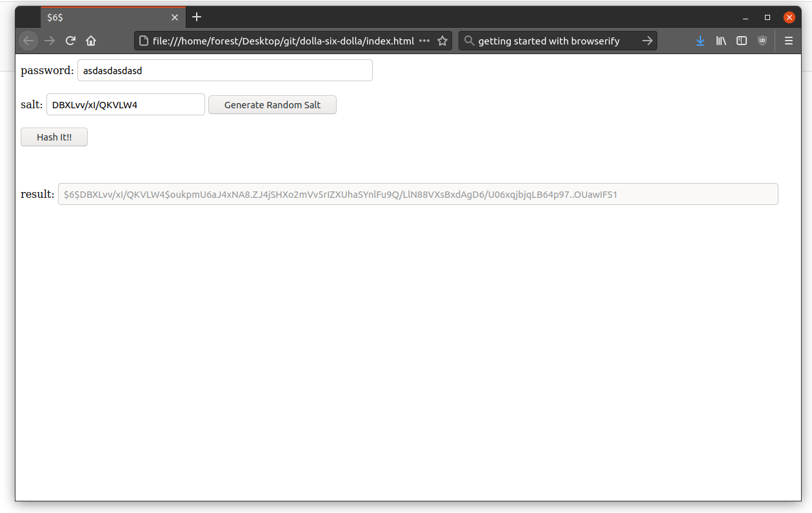Select the $6$ browser tab
The image size is (812, 513).
pos(113,17)
